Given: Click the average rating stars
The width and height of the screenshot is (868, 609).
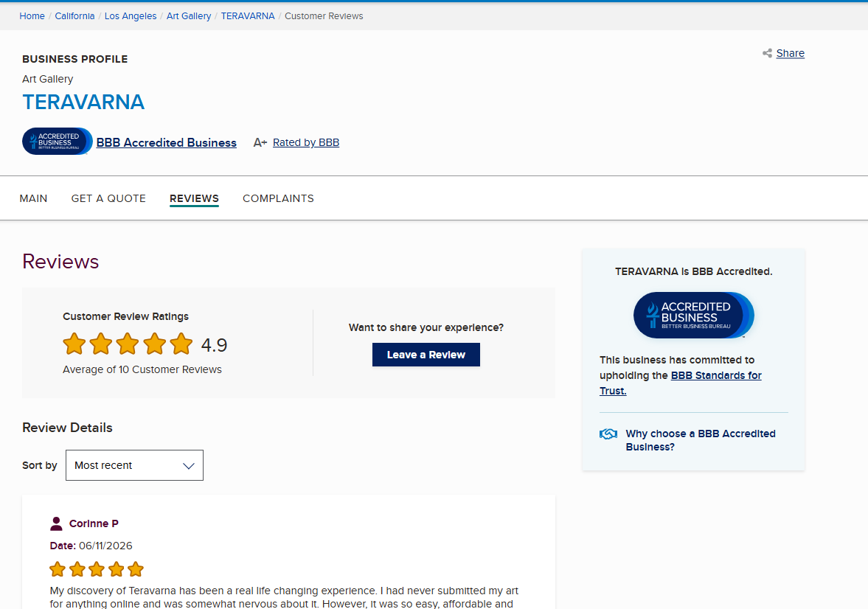Looking at the screenshot, I should 128,344.
